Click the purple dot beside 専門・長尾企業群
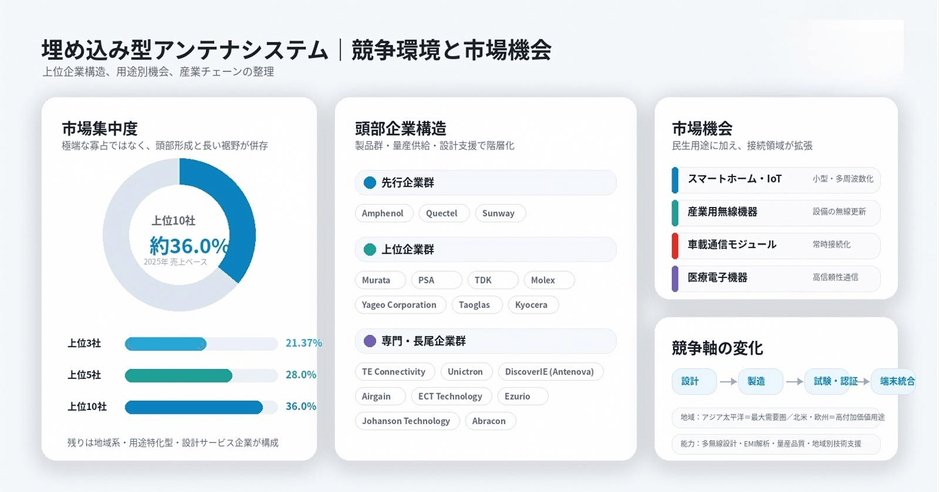 pos(370,341)
